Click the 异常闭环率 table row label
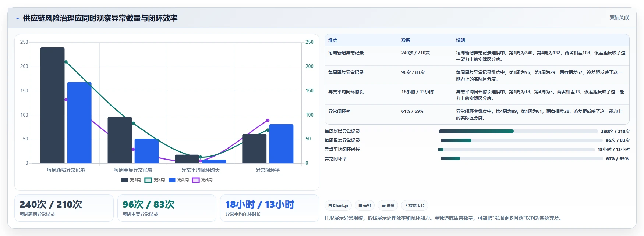Screen dimensions: 644x236 pos(339,111)
